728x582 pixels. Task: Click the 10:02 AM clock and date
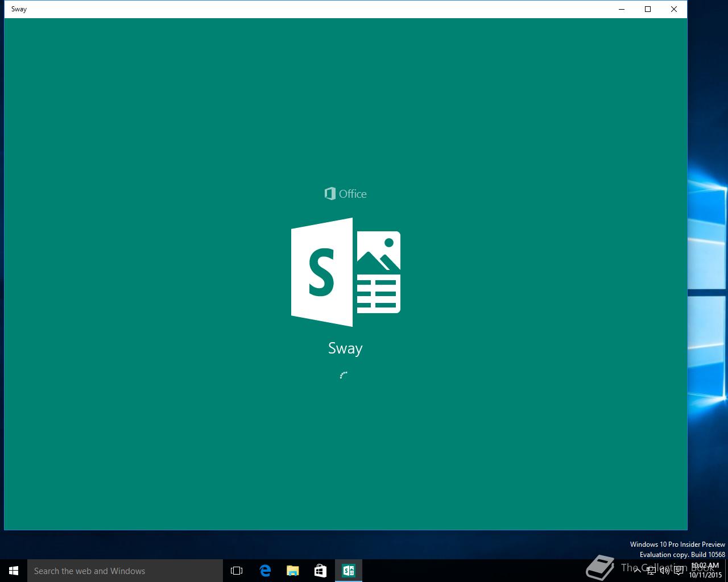click(x=705, y=571)
